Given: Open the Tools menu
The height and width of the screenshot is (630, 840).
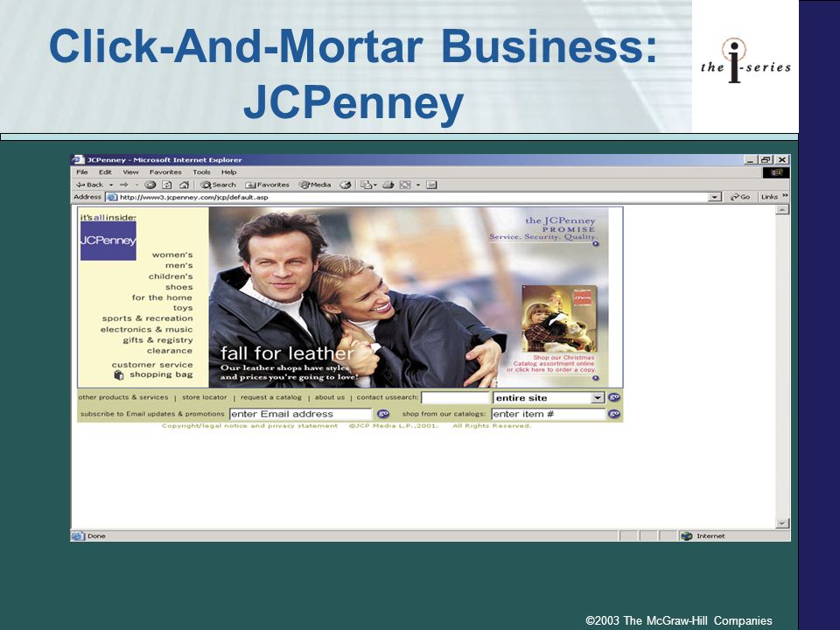Looking at the screenshot, I should tap(201, 172).
